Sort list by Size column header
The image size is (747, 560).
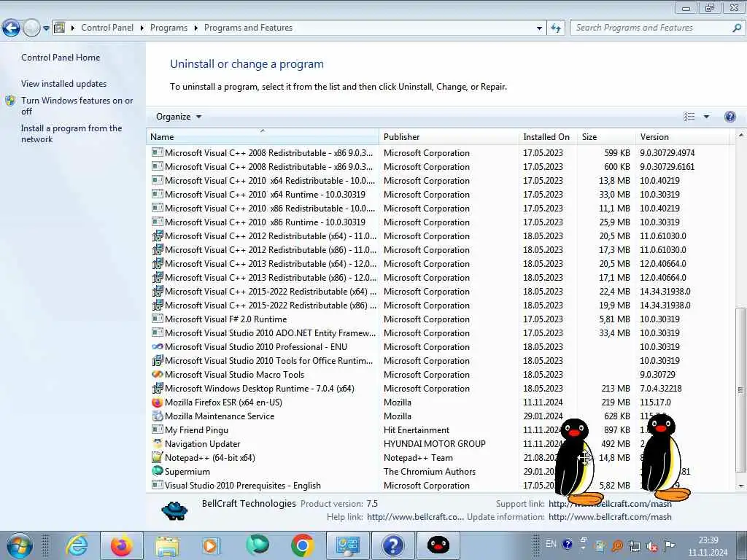(606, 136)
